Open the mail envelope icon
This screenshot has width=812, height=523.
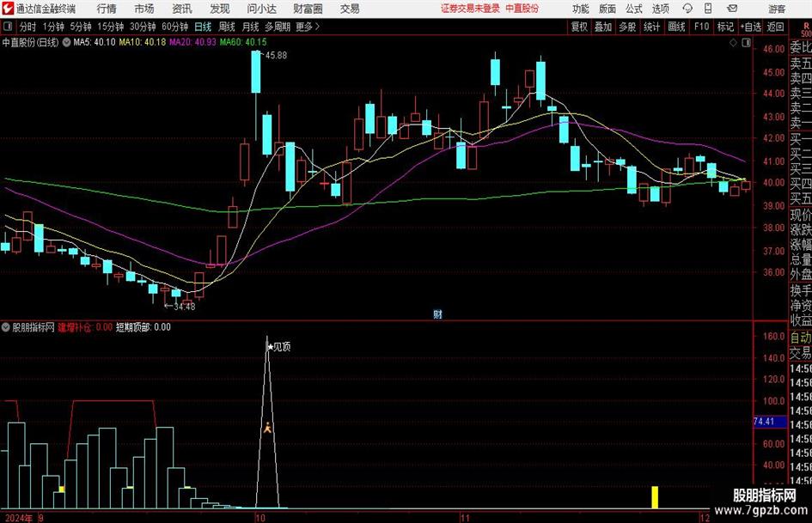(x=732, y=9)
